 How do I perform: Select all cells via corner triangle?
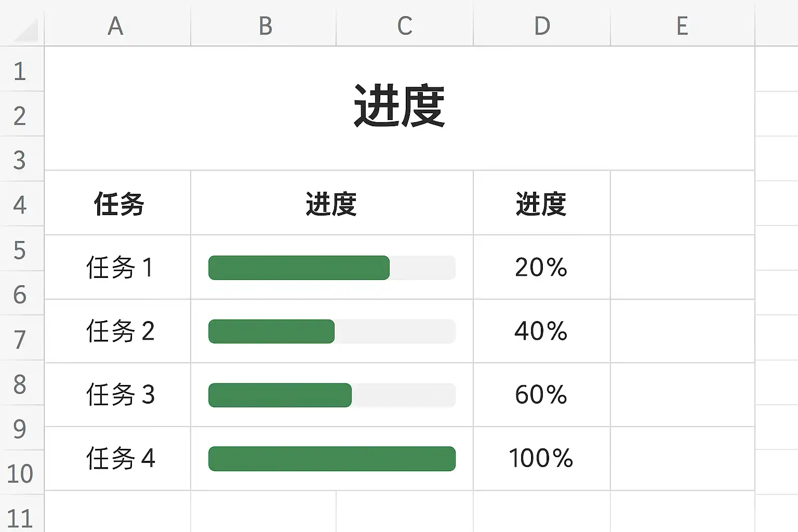(25, 30)
